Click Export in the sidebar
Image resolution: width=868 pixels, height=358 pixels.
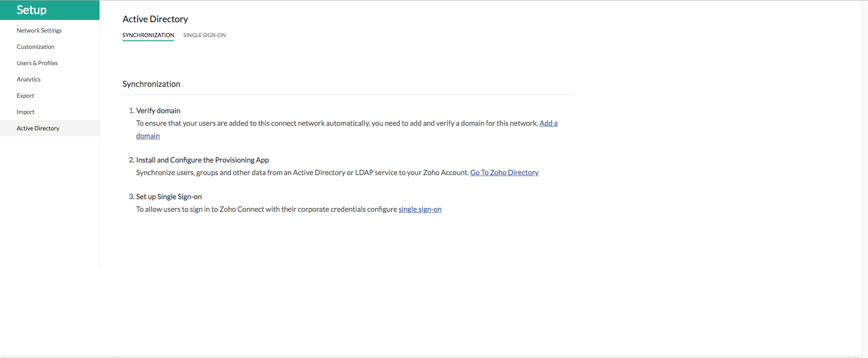25,95
